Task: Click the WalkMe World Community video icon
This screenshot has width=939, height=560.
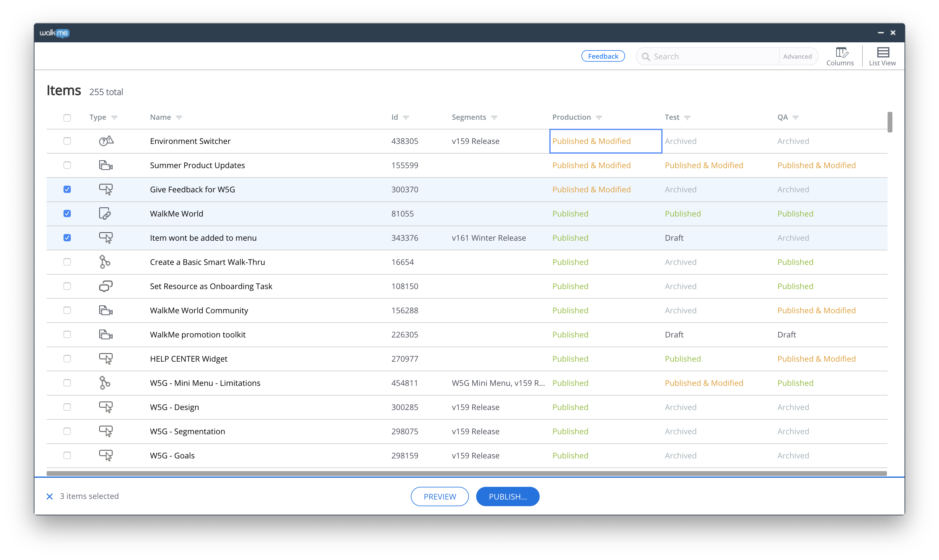Action: click(x=106, y=310)
